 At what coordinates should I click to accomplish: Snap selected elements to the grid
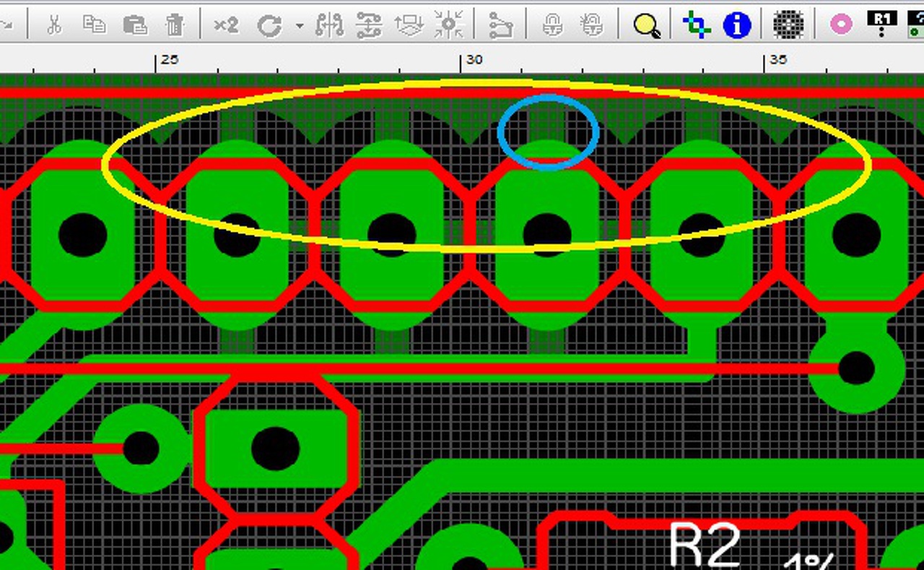pyautogui.click(x=449, y=25)
